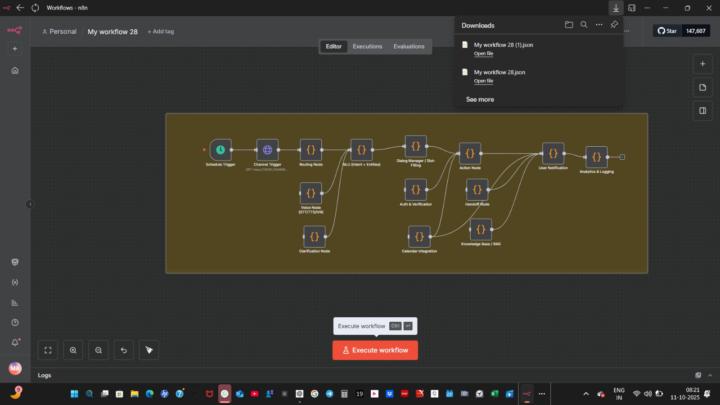Viewport: 720px width, 405px height.
Task: Click the Analytics & Logging node
Action: click(596, 156)
